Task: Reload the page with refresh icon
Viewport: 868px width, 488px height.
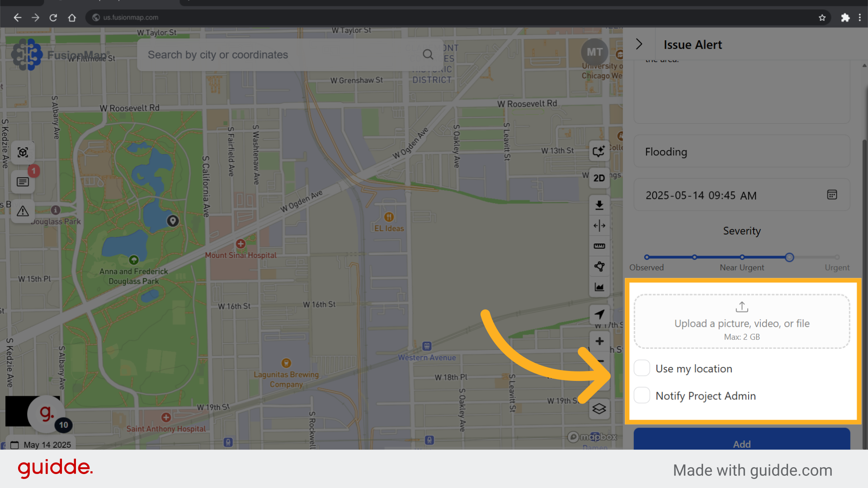Action: [x=53, y=18]
